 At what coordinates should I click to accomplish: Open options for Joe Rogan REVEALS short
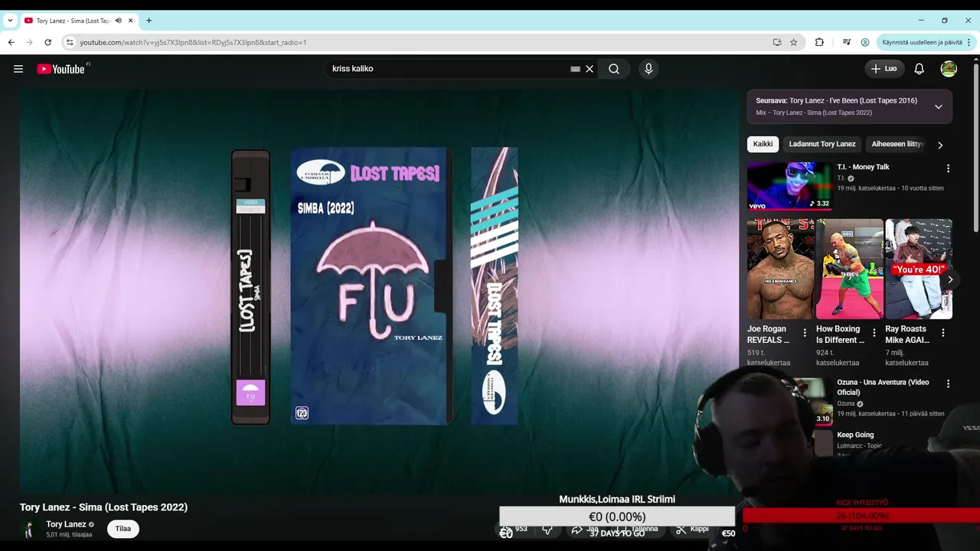coord(805,333)
